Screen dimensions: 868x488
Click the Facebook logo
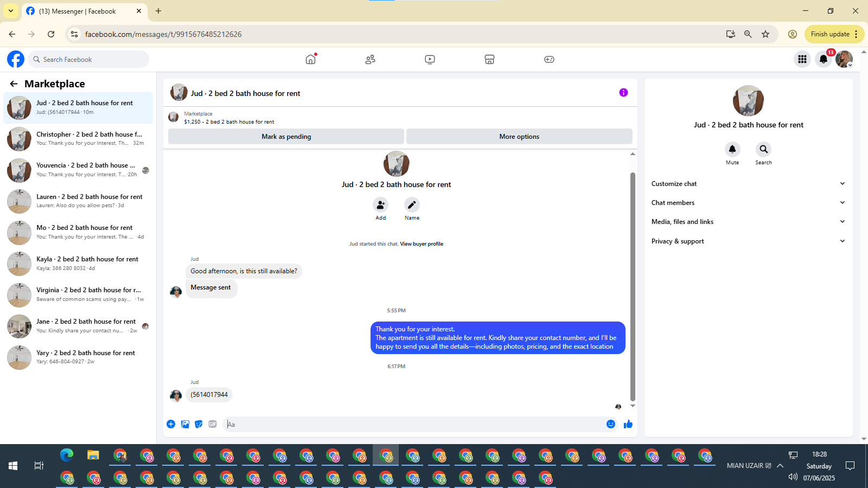(x=16, y=59)
